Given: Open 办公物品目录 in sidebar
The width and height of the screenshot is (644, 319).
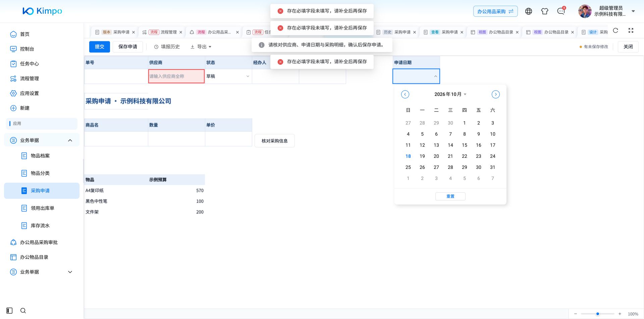Looking at the screenshot, I should pyautogui.click(x=42, y=257).
